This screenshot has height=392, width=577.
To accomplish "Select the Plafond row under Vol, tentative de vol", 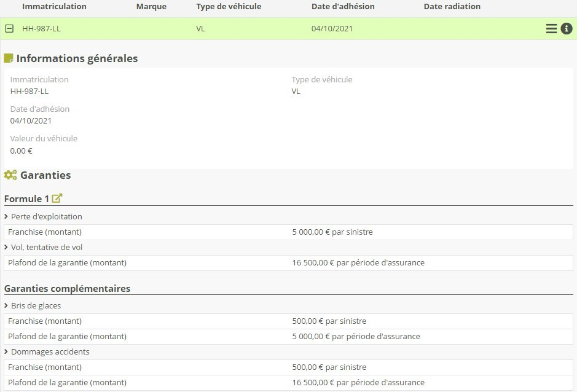I will (x=67, y=263).
